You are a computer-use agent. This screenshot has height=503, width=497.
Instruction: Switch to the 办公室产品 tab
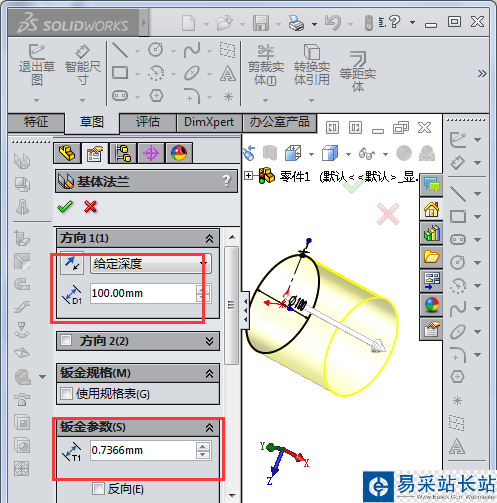[279, 122]
